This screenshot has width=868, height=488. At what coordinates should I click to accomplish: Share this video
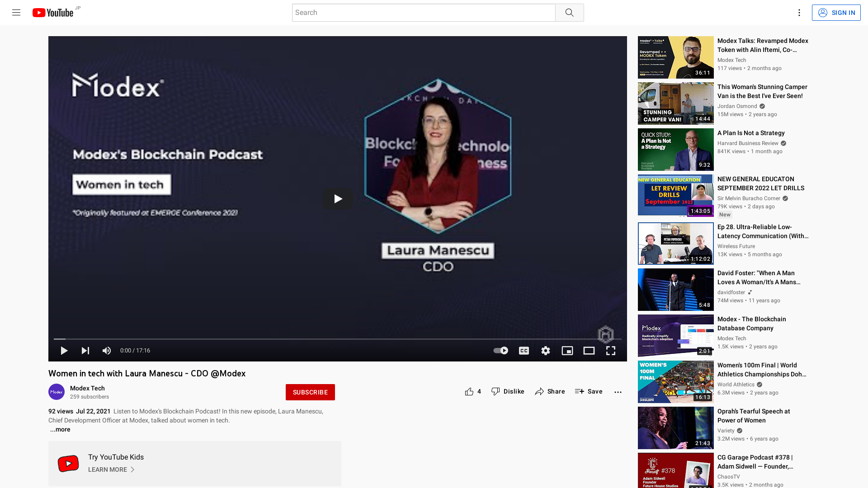point(550,392)
